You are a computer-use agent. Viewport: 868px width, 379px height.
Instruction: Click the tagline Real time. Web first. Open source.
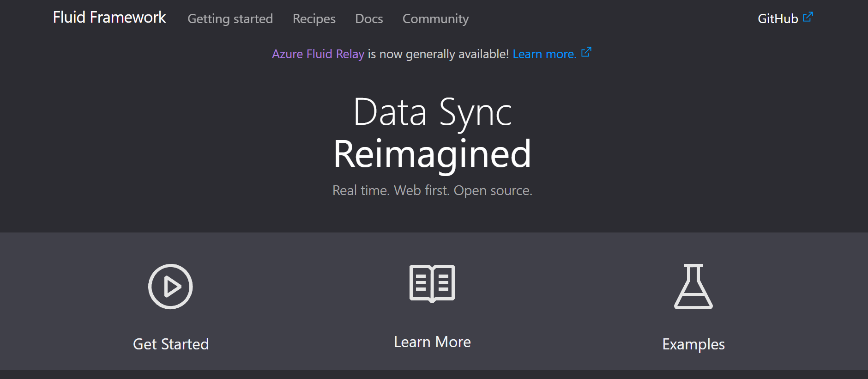pyautogui.click(x=432, y=190)
